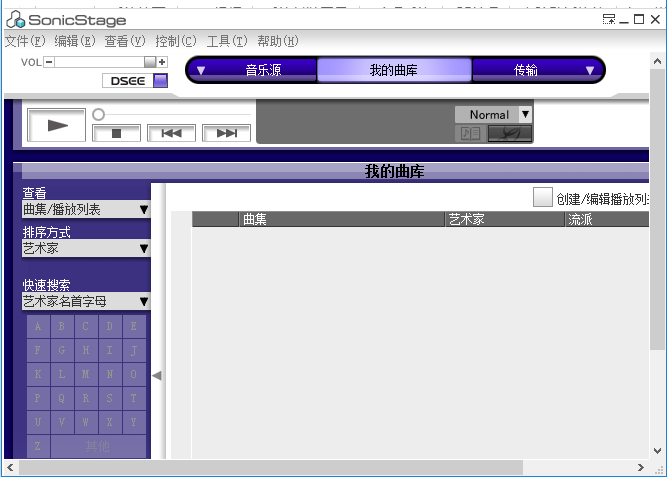This screenshot has height=477, width=667.
Task: Filter artists by 其他 button
Action: [98, 446]
